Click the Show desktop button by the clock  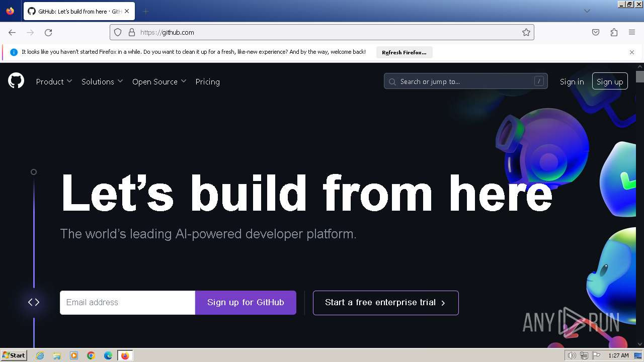pyautogui.click(x=638, y=355)
